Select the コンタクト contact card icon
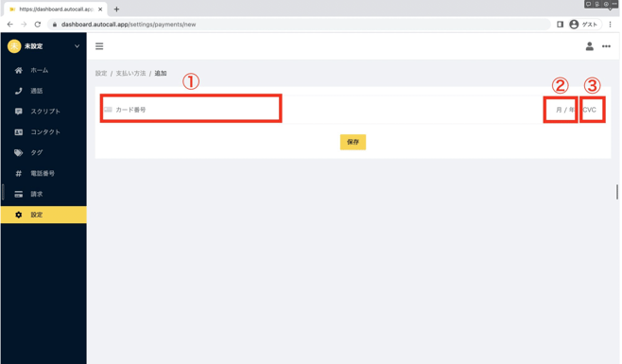 pos(18,132)
